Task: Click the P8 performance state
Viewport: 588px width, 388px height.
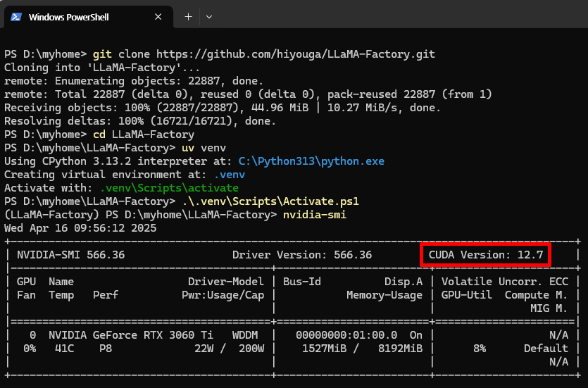Action: [106, 349]
